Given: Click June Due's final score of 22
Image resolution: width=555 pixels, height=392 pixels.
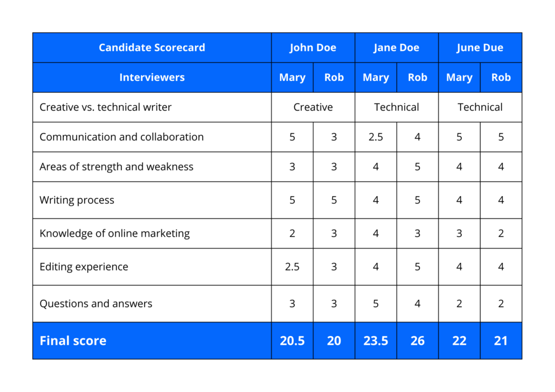Looking at the screenshot, I should coord(459,341).
